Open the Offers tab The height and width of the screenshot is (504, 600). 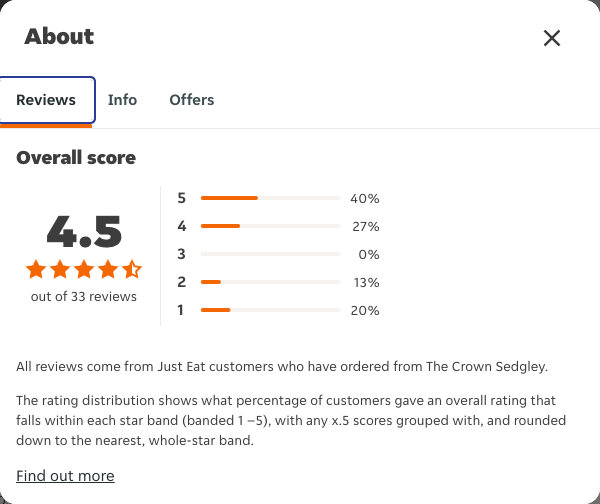tap(192, 100)
